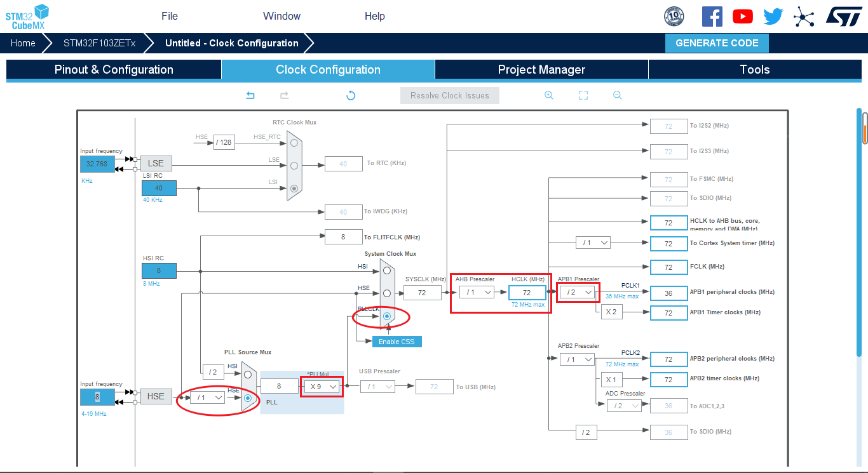This screenshot has width=868, height=473.
Task: Click the APB2 peripheral clocks value box
Action: click(x=668, y=359)
